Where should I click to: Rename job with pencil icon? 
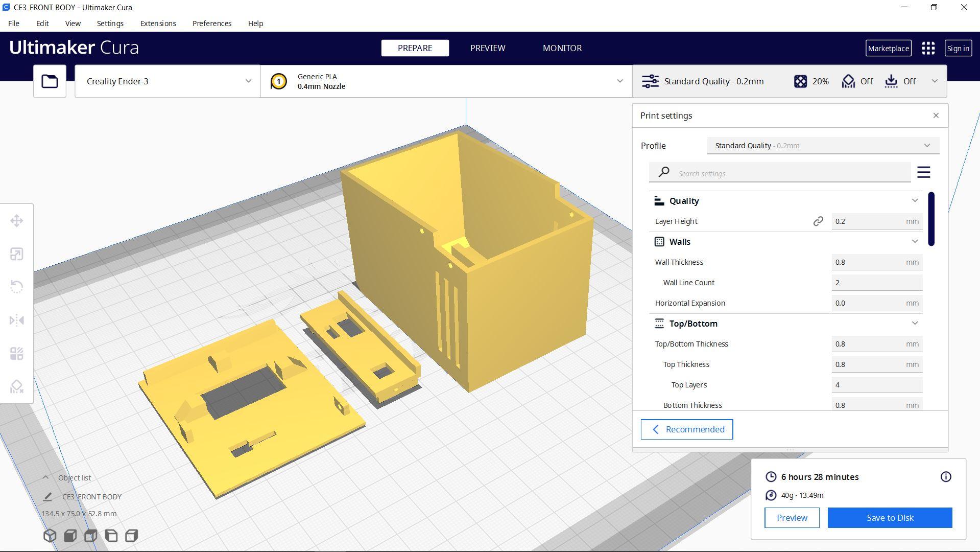(47, 497)
